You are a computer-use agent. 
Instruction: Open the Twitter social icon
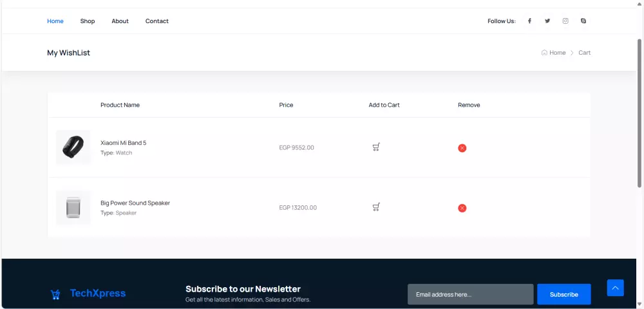pos(547,21)
